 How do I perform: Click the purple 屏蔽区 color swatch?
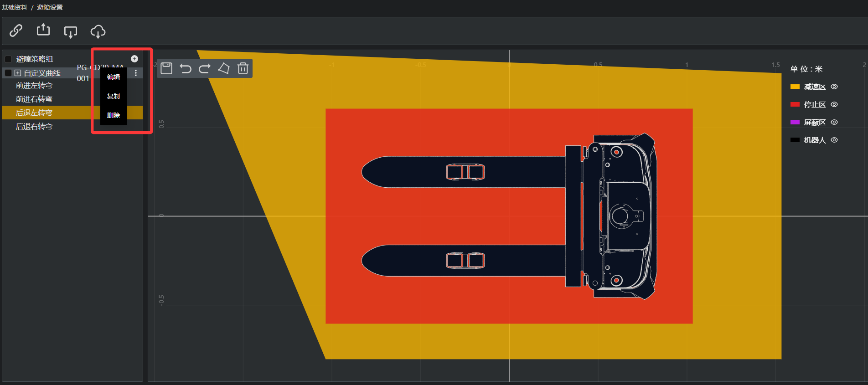click(795, 122)
